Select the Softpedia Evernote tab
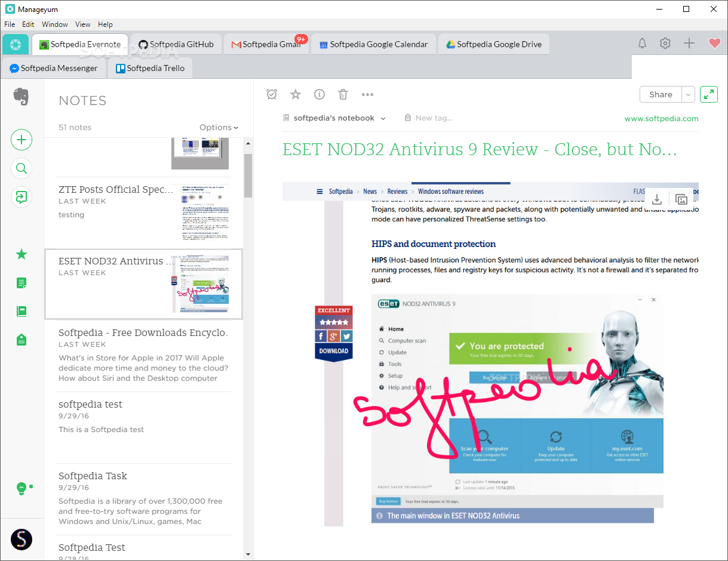Image resolution: width=728 pixels, height=561 pixels. click(80, 44)
